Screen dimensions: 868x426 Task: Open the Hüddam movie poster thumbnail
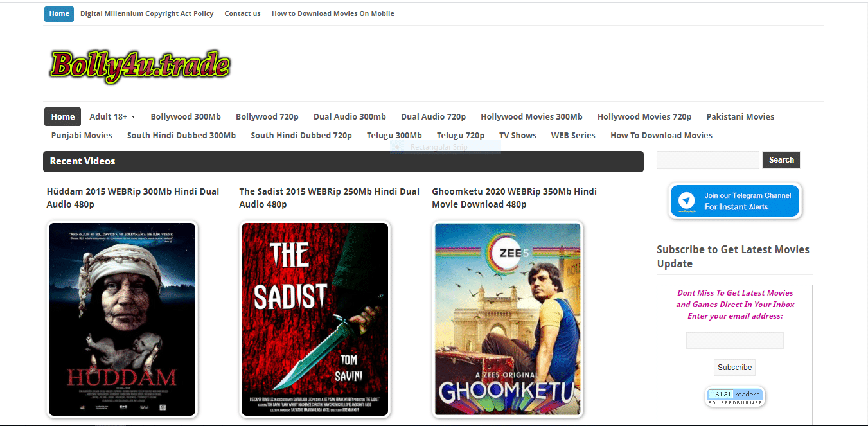pyautogui.click(x=122, y=319)
